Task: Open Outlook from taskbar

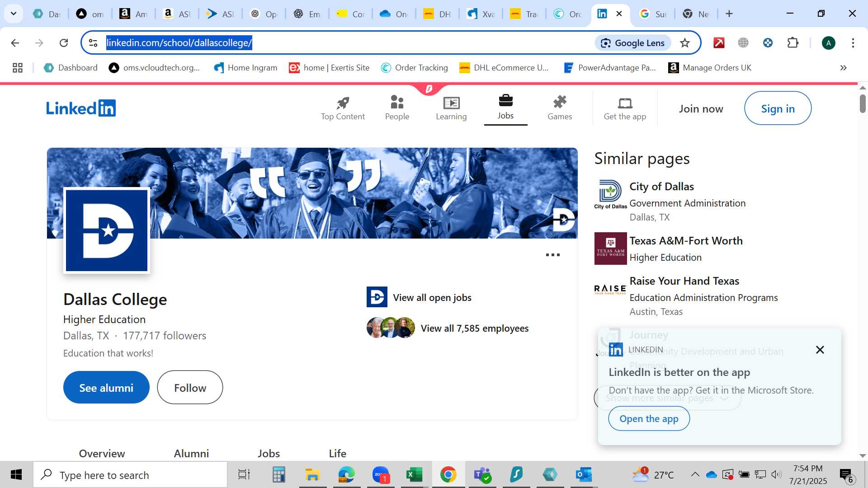Action: pyautogui.click(x=584, y=475)
